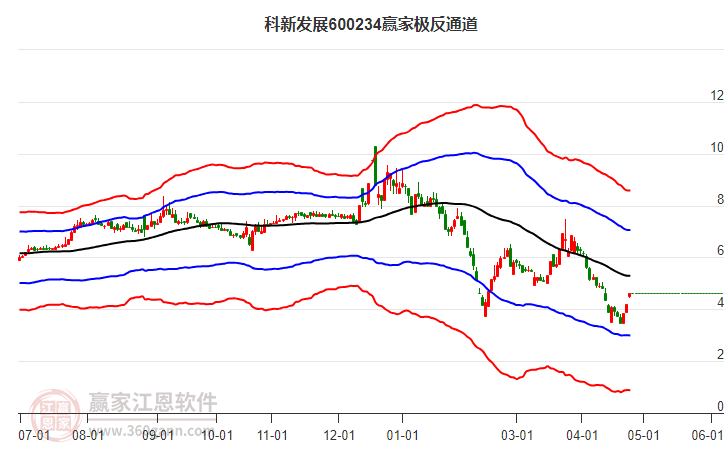Click the price axis value 10

click(717, 147)
